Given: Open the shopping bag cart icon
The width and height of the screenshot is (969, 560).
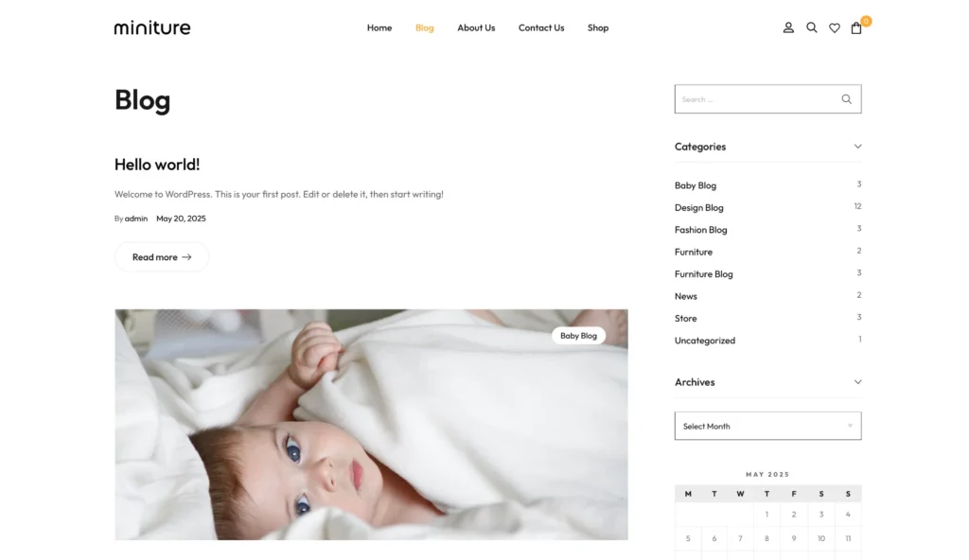Looking at the screenshot, I should [855, 27].
